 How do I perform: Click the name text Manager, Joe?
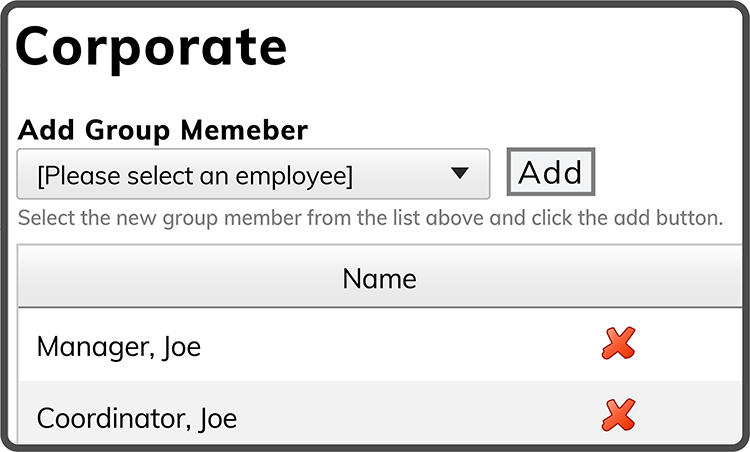(119, 347)
